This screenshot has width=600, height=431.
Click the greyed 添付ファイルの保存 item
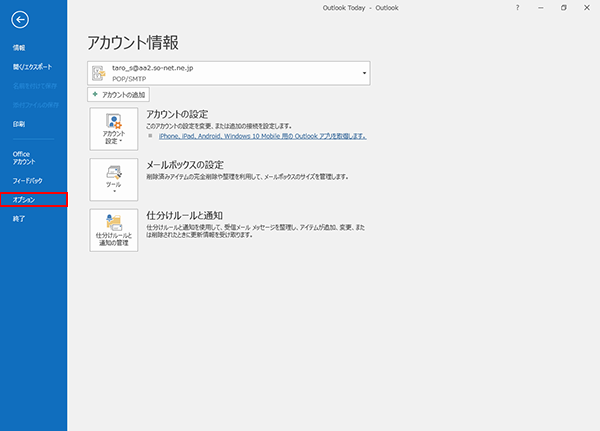pos(32,105)
